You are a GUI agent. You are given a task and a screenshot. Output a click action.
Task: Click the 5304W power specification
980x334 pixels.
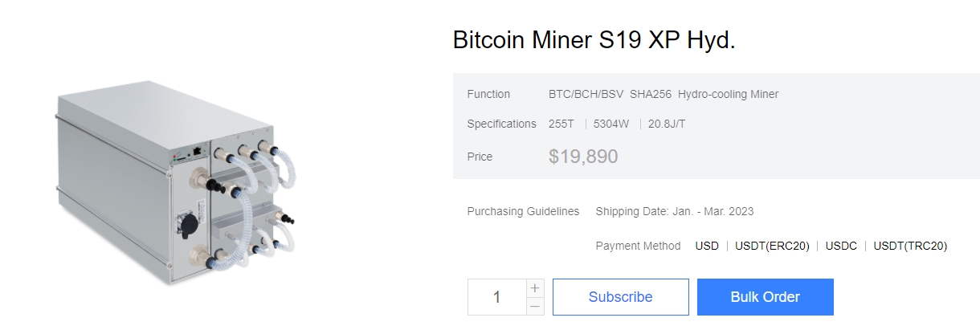(x=613, y=124)
